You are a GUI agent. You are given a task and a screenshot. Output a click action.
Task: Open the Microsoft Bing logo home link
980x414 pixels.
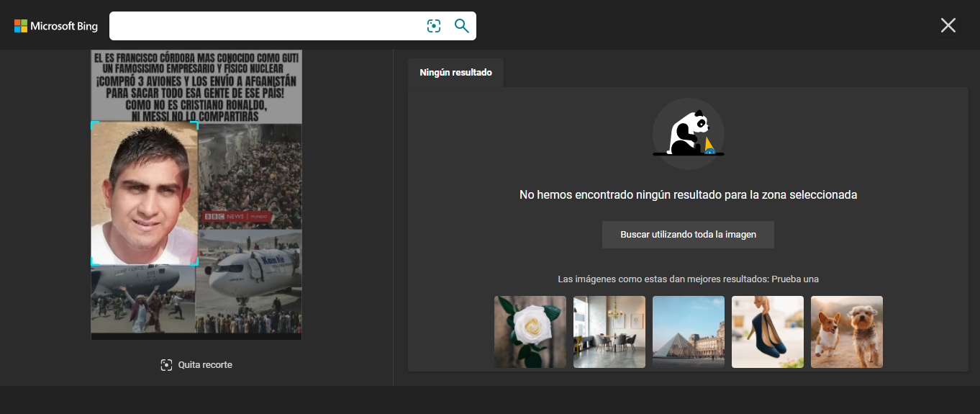pyautogui.click(x=56, y=26)
